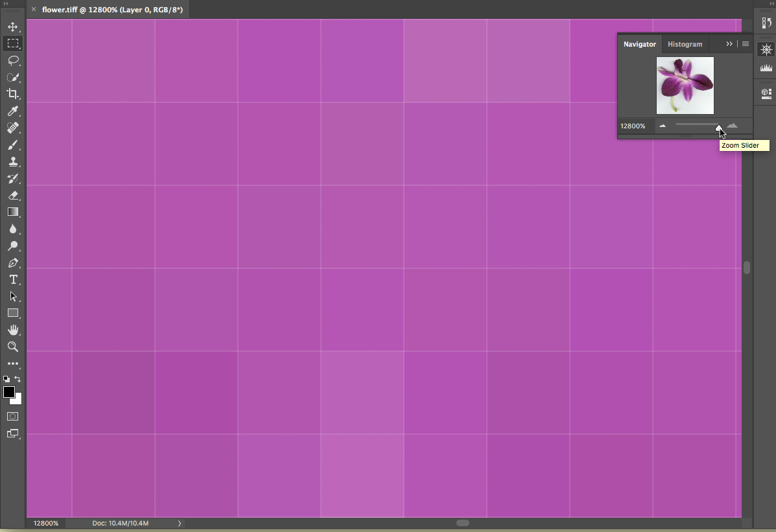776x532 pixels.
Task: Select the Eyedropper tool
Action: pyautogui.click(x=12, y=111)
